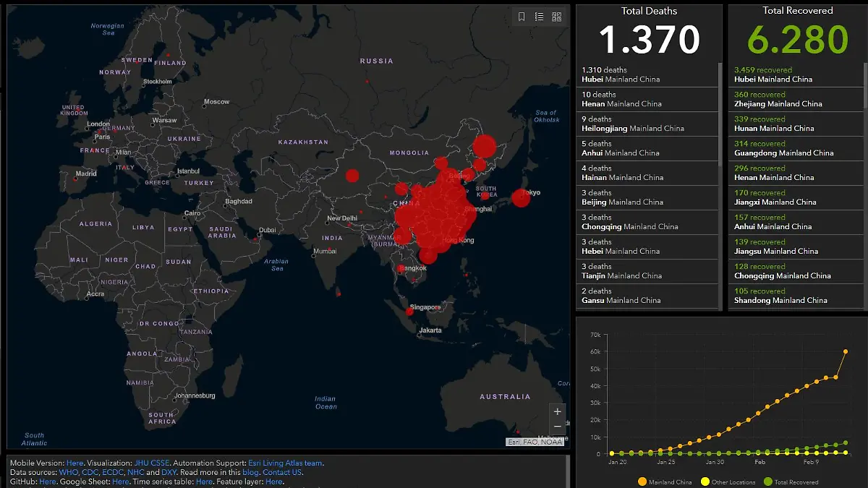868x488 pixels.
Task: Open the DXY data source link
Action: tap(169, 472)
